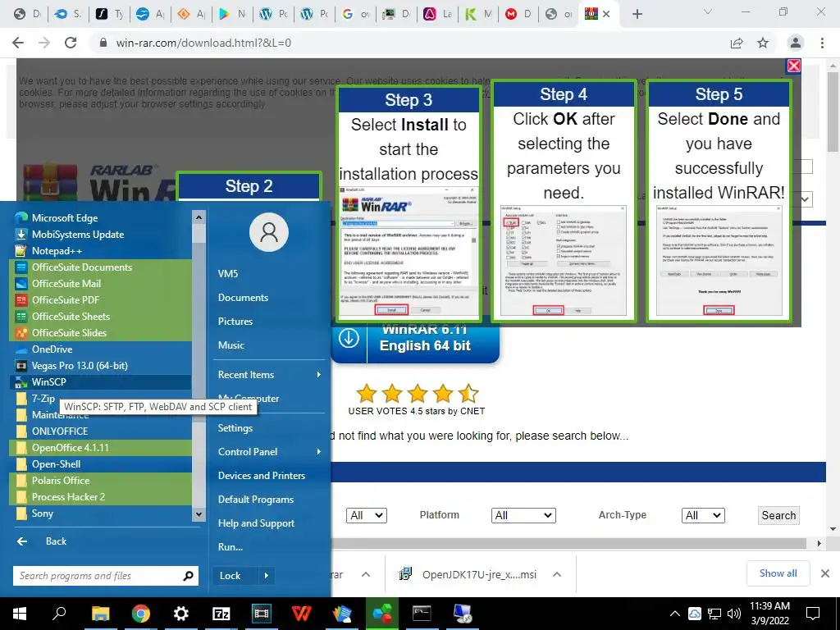The width and height of the screenshot is (840, 630).
Task: Launch OfficeSuite Sheets
Action: 100,317
